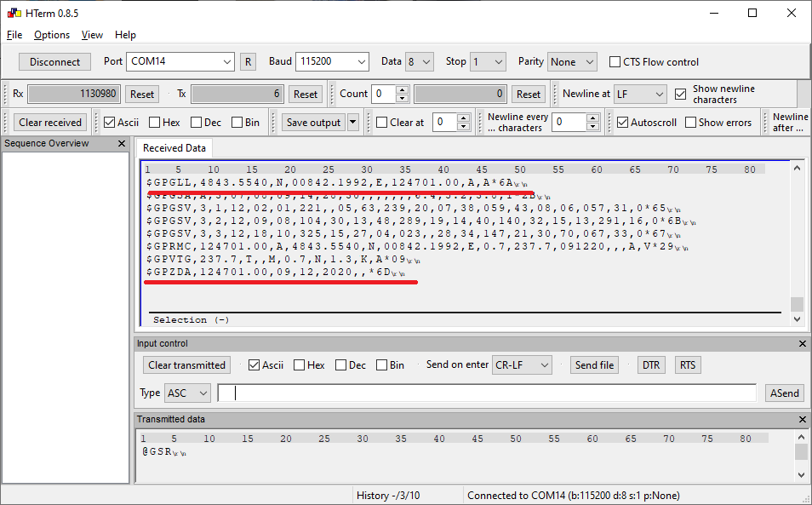This screenshot has height=505, width=812.
Task: Close the Sequence Overview panel
Action: tap(121, 144)
